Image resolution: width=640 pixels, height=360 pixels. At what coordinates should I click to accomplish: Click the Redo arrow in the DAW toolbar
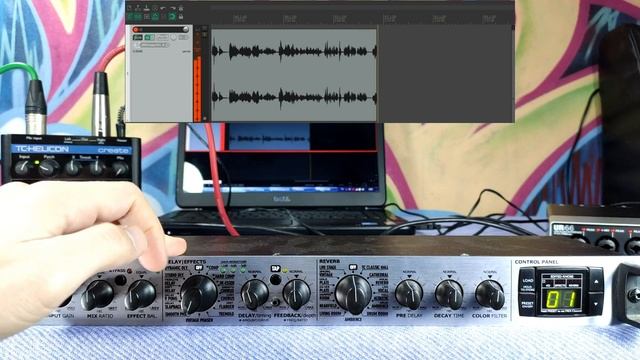[x=173, y=8]
